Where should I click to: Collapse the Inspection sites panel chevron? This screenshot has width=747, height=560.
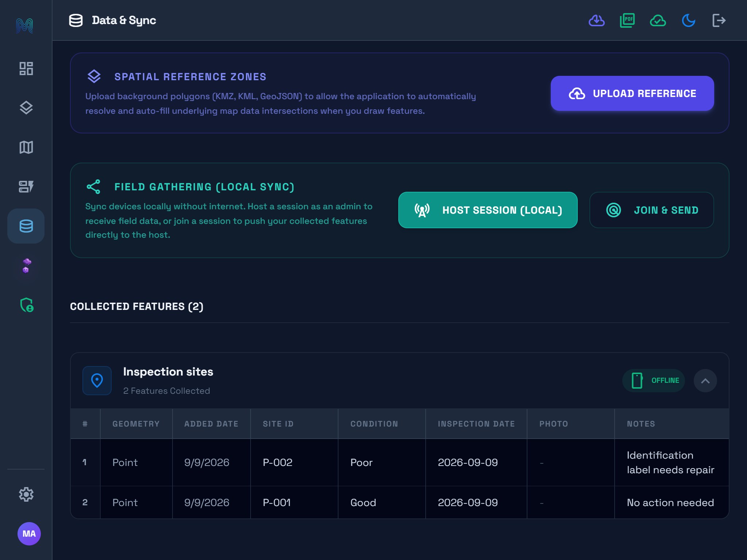click(705, 381)
